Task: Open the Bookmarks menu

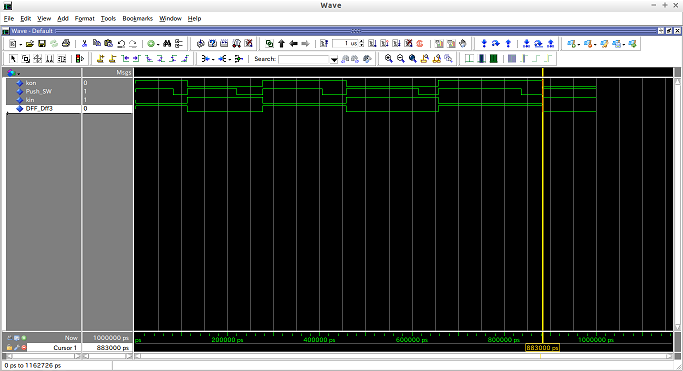Action: [x=138, y=18]
